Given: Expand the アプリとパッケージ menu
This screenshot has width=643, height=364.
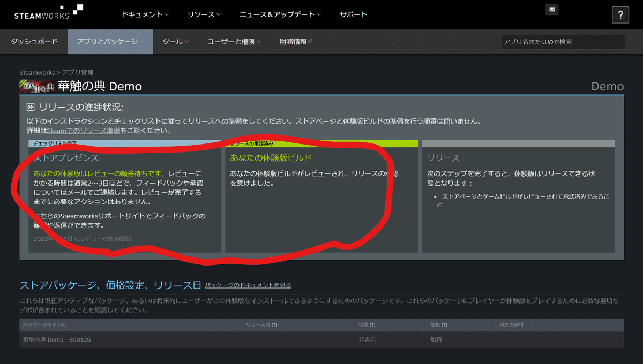Looking at the screenshot, I should [110, 42].
